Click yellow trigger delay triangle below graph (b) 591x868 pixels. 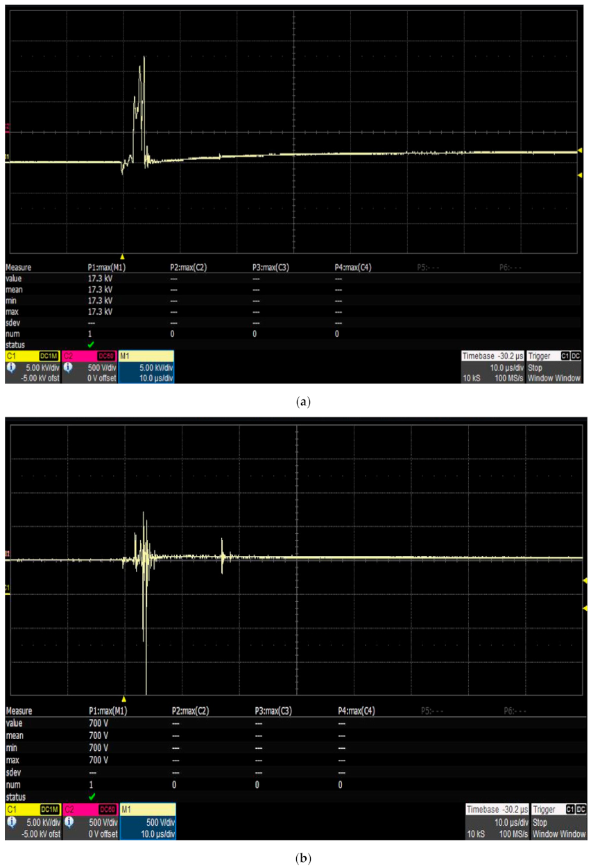(124, 699)
